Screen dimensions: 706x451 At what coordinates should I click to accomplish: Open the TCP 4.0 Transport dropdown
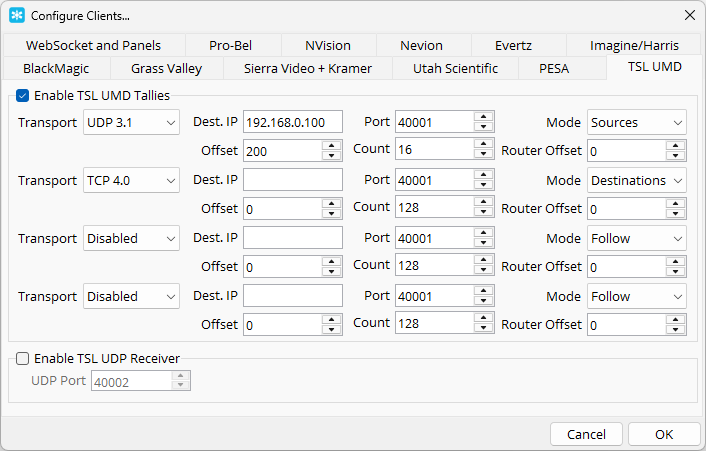(131, 180)
